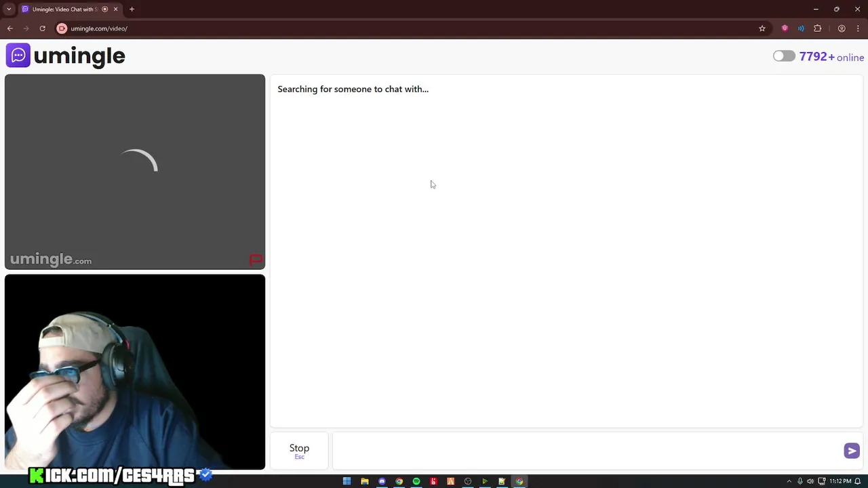Image resolution: width=868 pixels, height=488 pixels.
Task: Click the Stop button
Action: point(299,451)
